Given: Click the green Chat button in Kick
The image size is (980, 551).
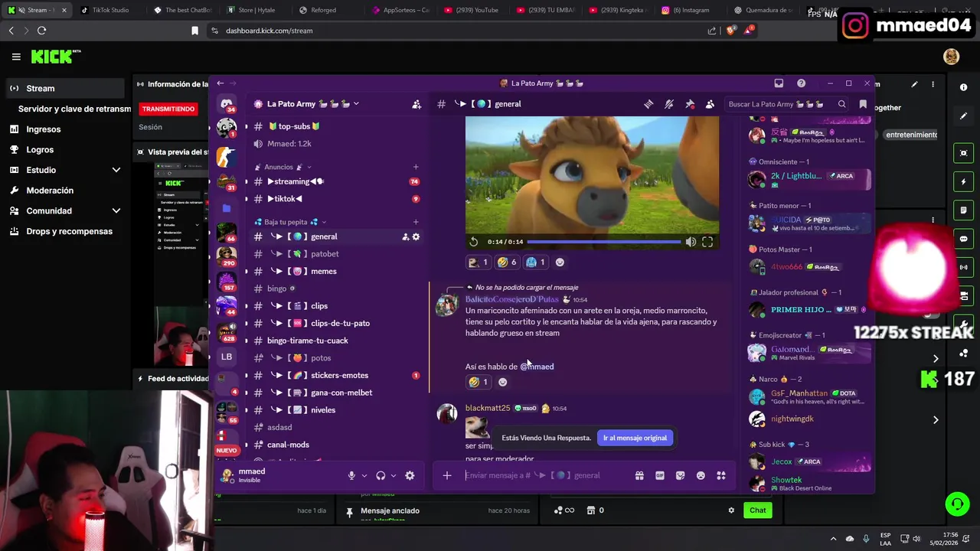Looking at the screenshot, I should (757, 510).
